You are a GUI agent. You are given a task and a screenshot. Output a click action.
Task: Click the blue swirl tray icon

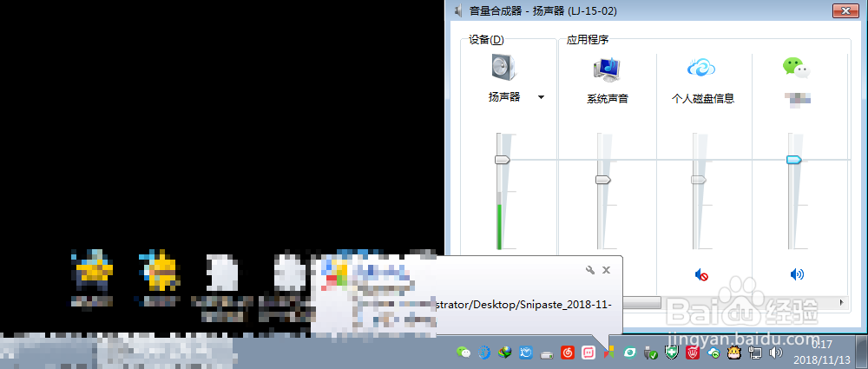point(484,352)
